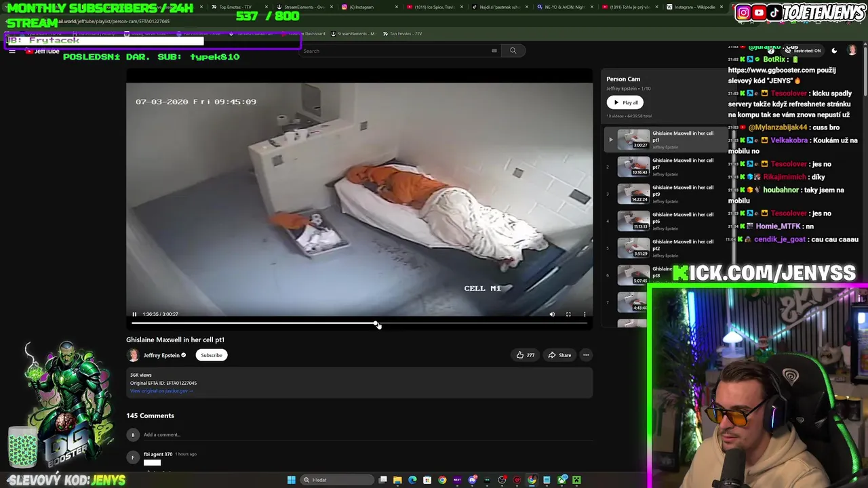Open playlist video 'Ghislaine Maxwell in her cell pt2'
Screen dimensions: 868x488
coord(665,248)
